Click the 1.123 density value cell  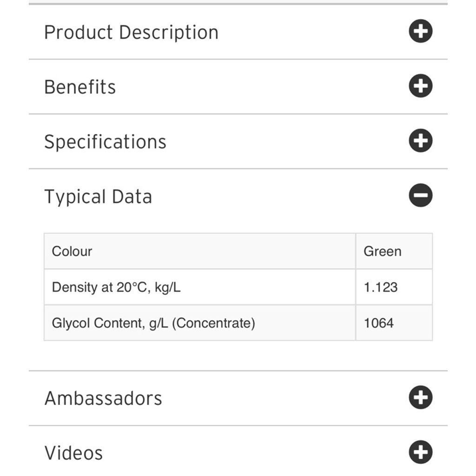click(394, 287)
